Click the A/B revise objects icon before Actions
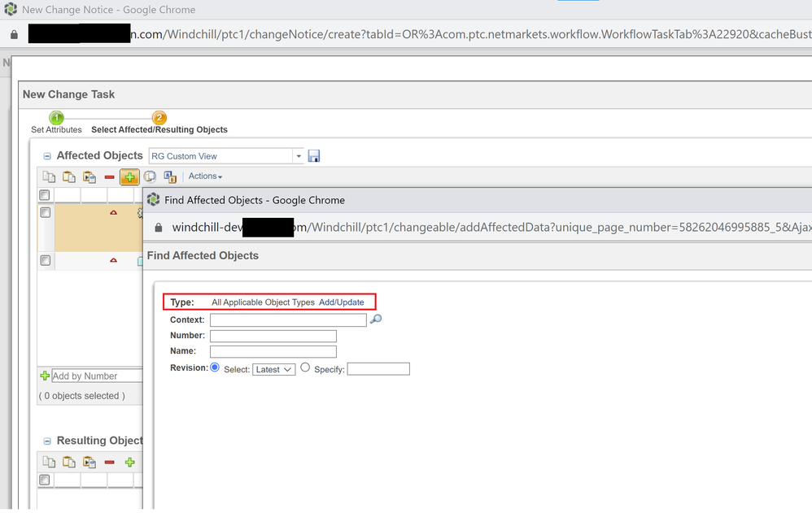 pos(170,177)
